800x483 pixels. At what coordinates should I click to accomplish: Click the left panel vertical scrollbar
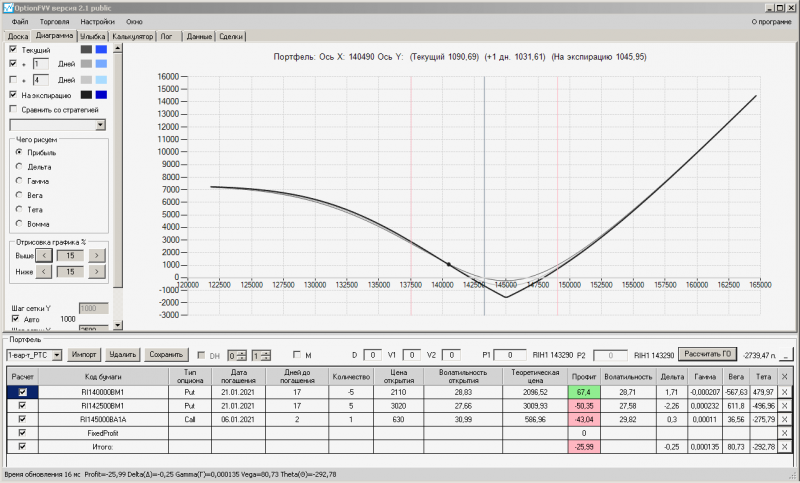[x=118, y=186]
